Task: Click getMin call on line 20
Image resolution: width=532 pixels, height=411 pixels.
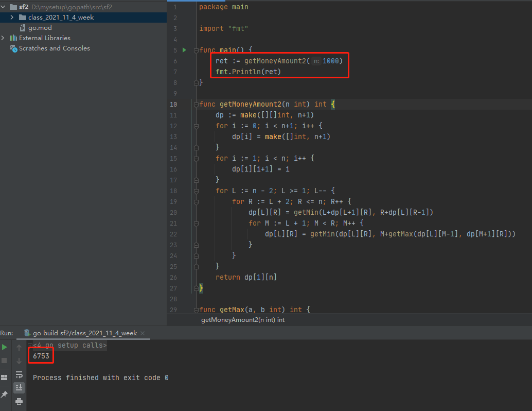Action: click(306, 212)
